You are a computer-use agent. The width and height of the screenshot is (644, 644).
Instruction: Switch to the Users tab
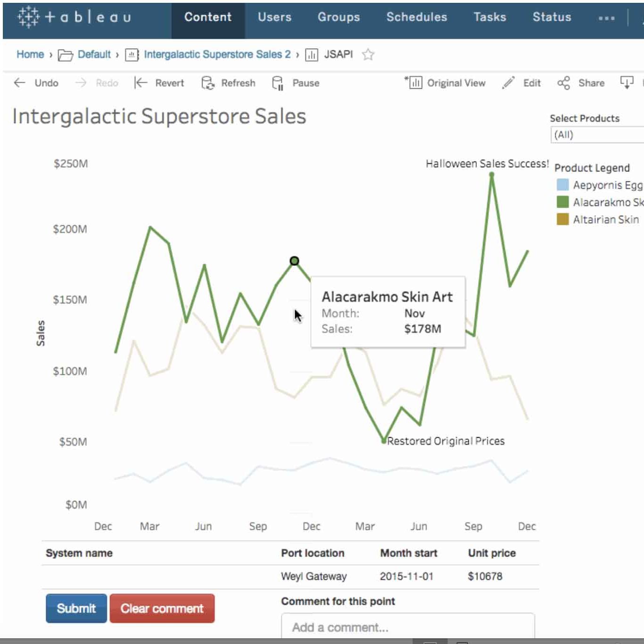click(274, 17)
